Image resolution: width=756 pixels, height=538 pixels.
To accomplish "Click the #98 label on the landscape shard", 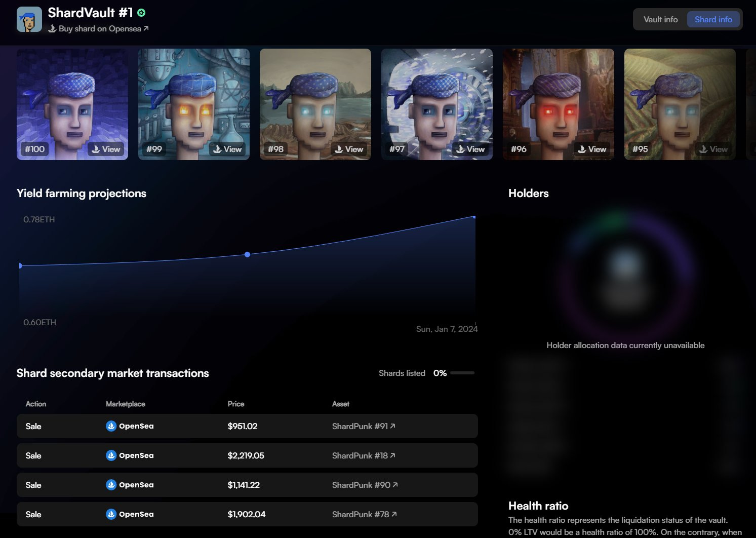I will click(276, 149).
